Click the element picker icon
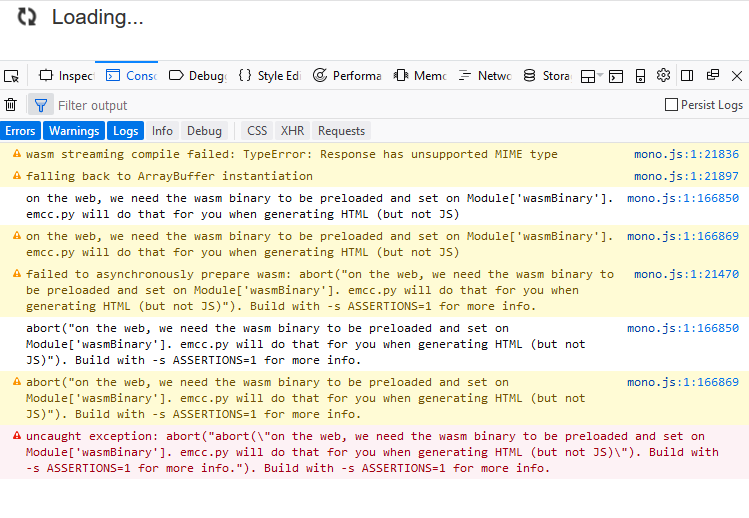This screenshot has width=749, height=518. 11,76
